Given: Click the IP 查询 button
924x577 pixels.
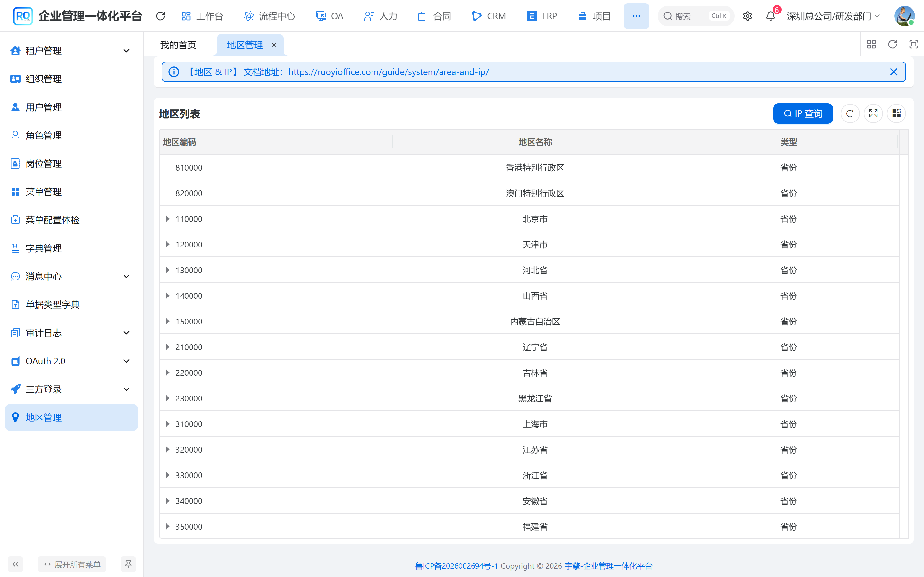Looking at the screenshot, I should pyautogui.click(x=803, y=113).
